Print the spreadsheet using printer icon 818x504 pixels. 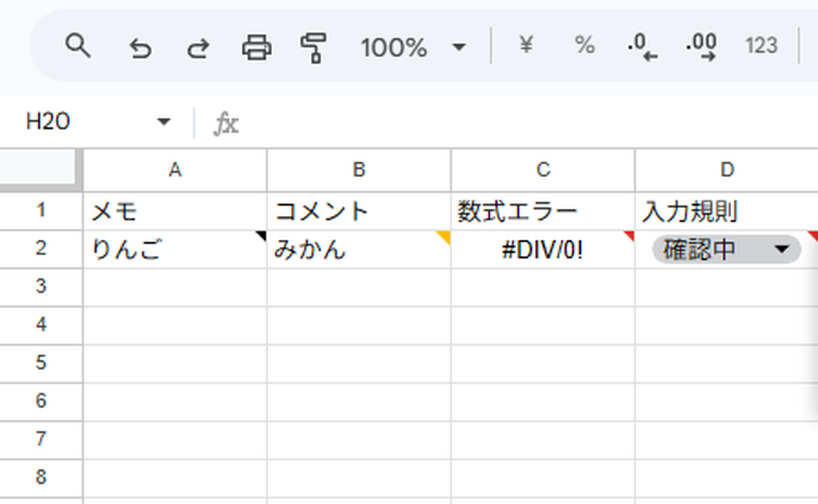[x=256, y=47]
